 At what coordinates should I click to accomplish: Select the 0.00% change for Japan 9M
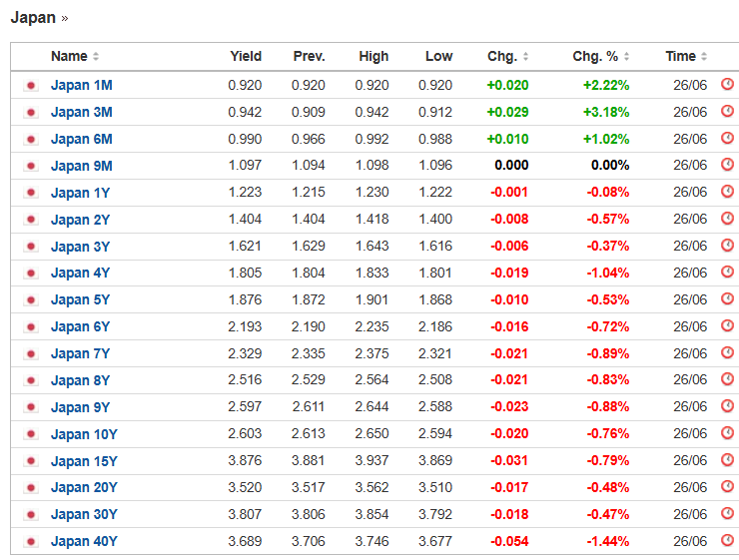[610, 166]
